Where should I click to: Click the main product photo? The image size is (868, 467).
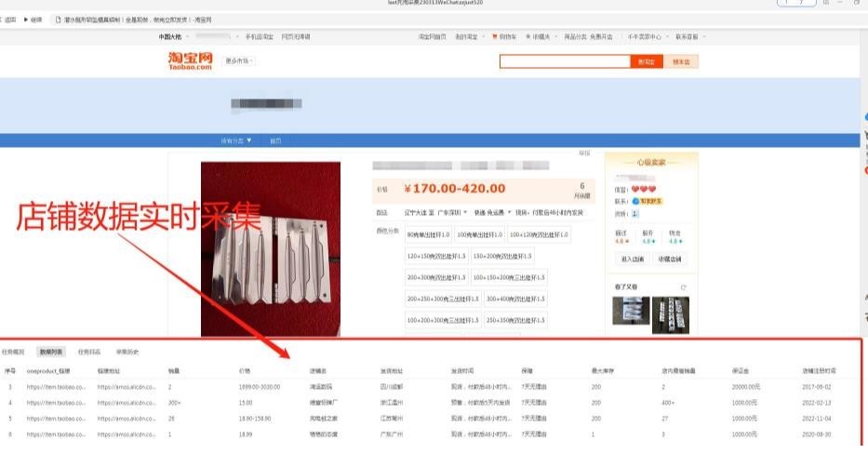[271, 248]
